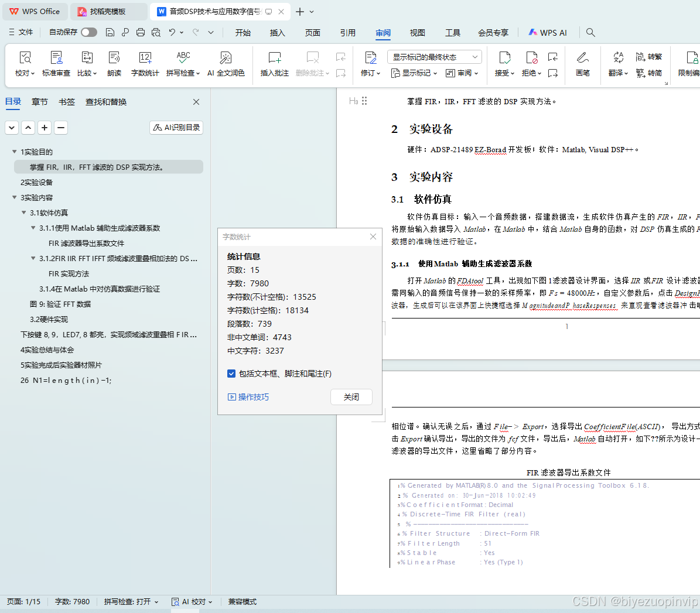Switch to 章节 sidebar tab

(40, 102)
